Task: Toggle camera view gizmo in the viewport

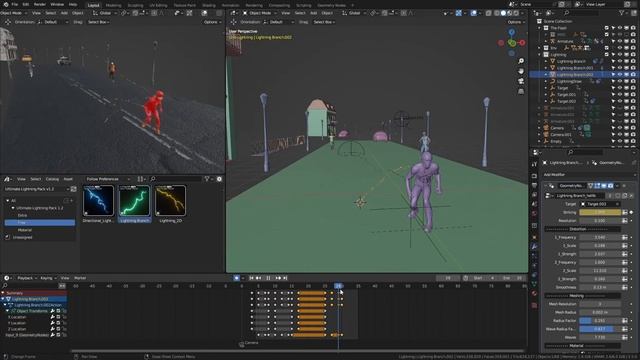Action: coord(521,81)
